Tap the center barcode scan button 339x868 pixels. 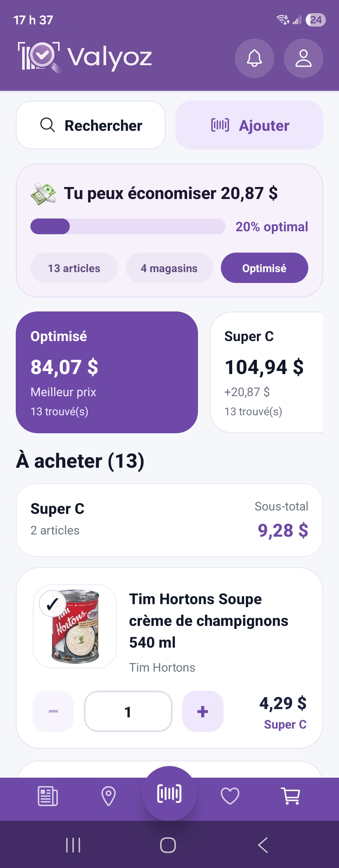coord(169,793)
